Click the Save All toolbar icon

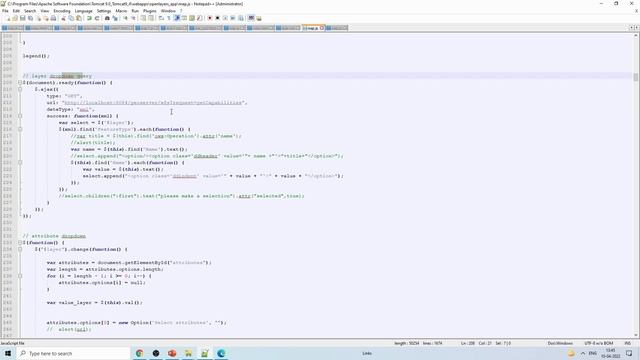[x=31, y=18]
